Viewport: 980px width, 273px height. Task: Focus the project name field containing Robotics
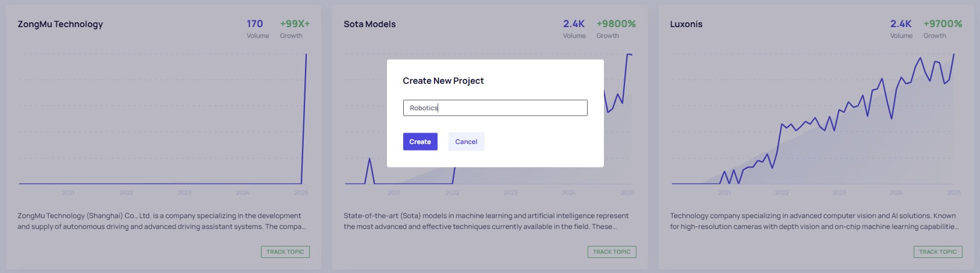coord(495,108)
